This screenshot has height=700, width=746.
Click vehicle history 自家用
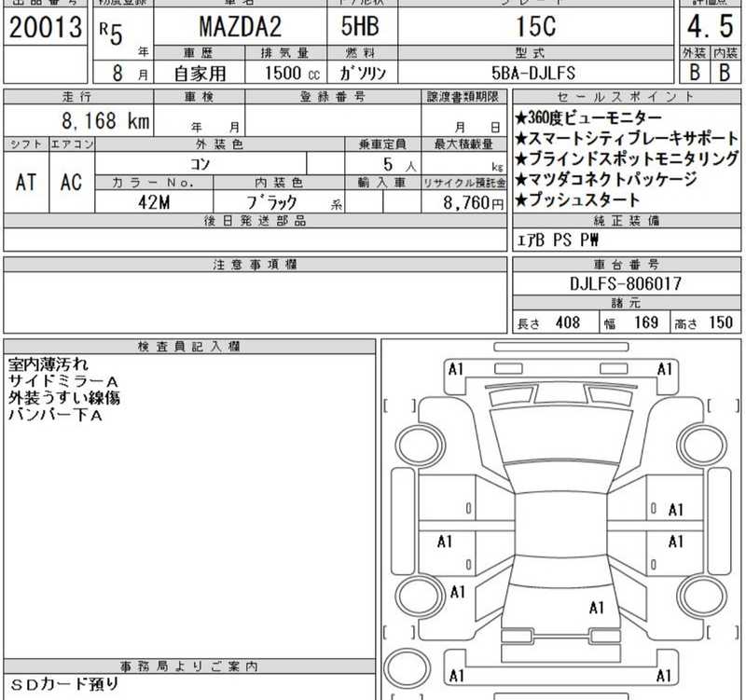(200, 74)
